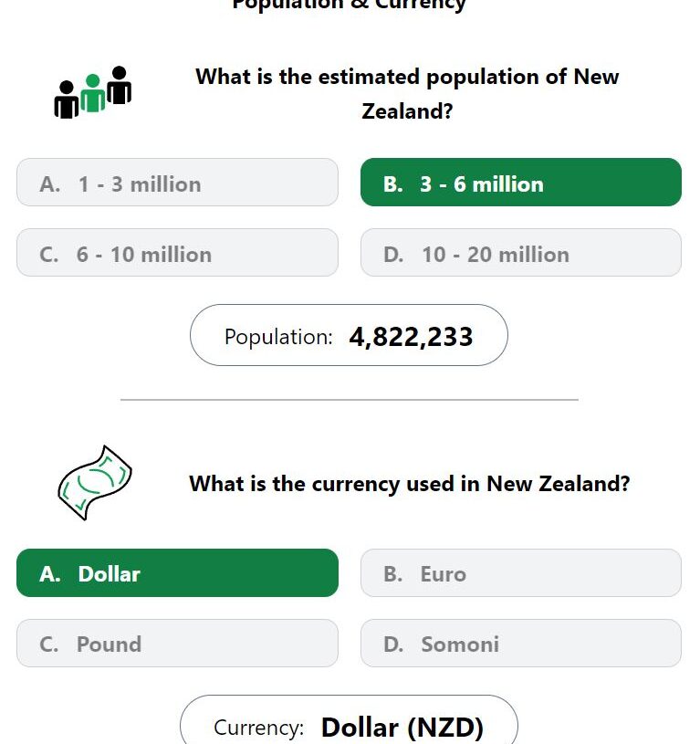The image size is (700, 744).
Task: Click the green person figure in population icon
Action: pyautogui.click(x=92, y=93)
